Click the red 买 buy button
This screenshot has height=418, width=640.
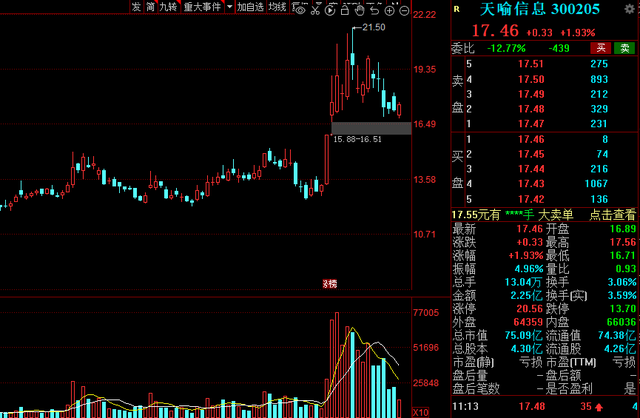coord(601,48)
